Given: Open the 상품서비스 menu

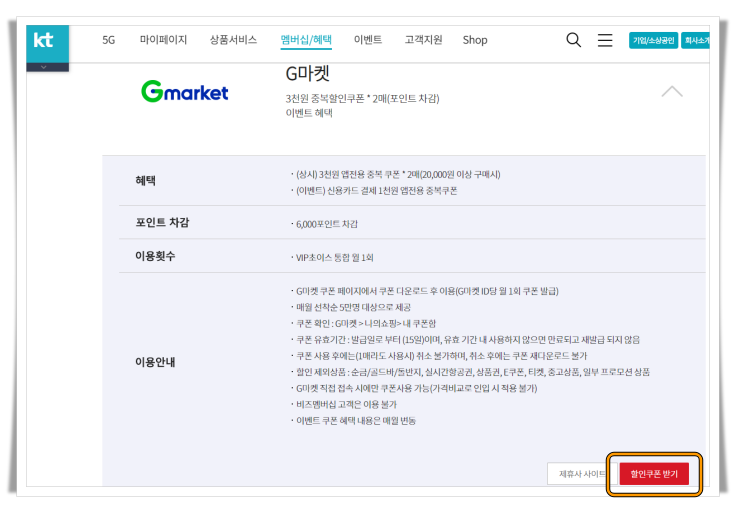Looking at the screenshot, I should point(233,39).
